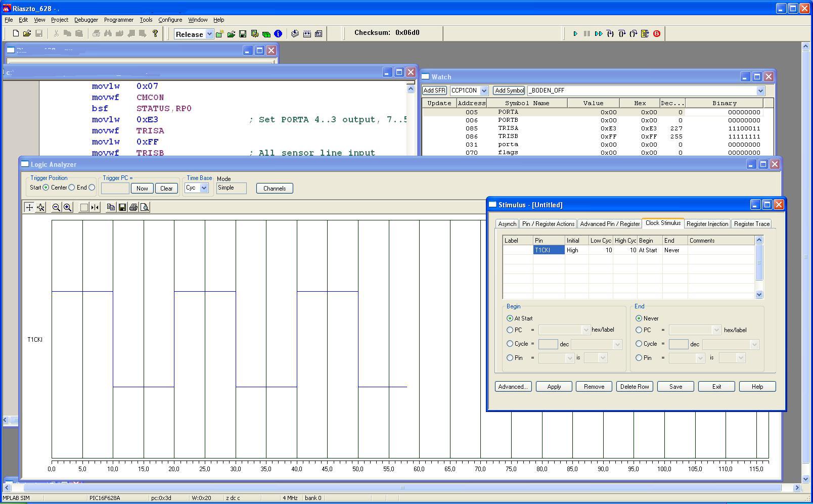Open the Programmer menu
This screenshot has height=504, width=813.
point(119,20)
